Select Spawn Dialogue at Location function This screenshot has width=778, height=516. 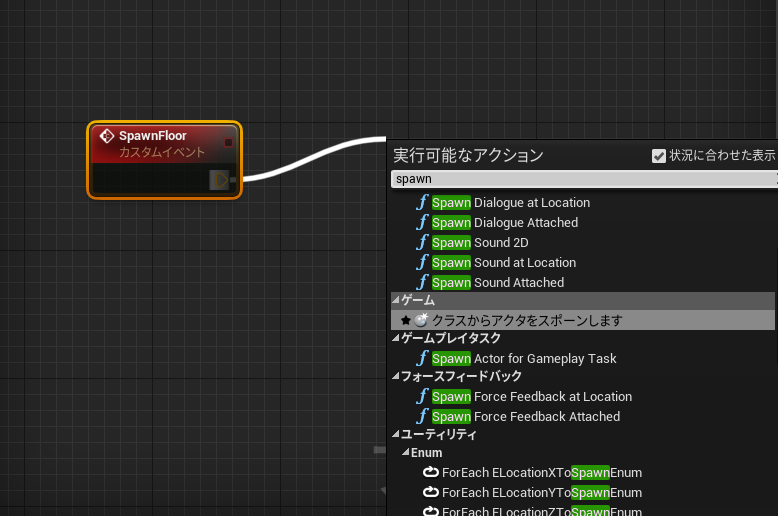[511, 203]
